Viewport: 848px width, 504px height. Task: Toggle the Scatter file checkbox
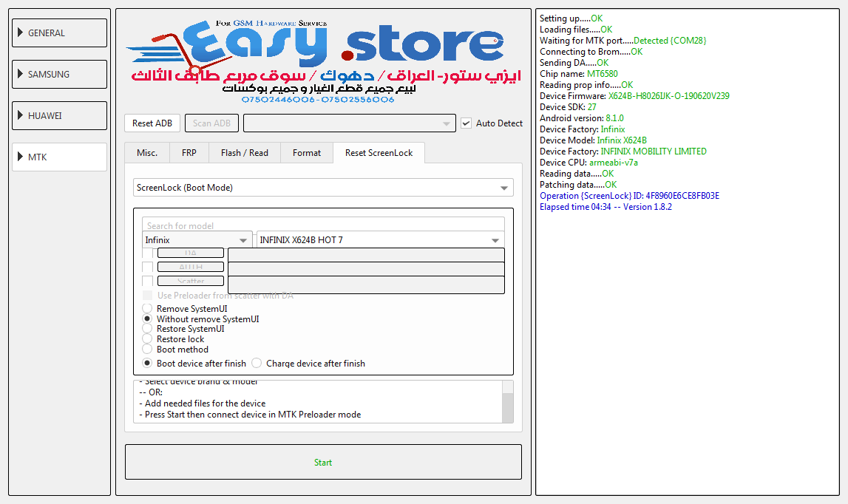[147, 281]
